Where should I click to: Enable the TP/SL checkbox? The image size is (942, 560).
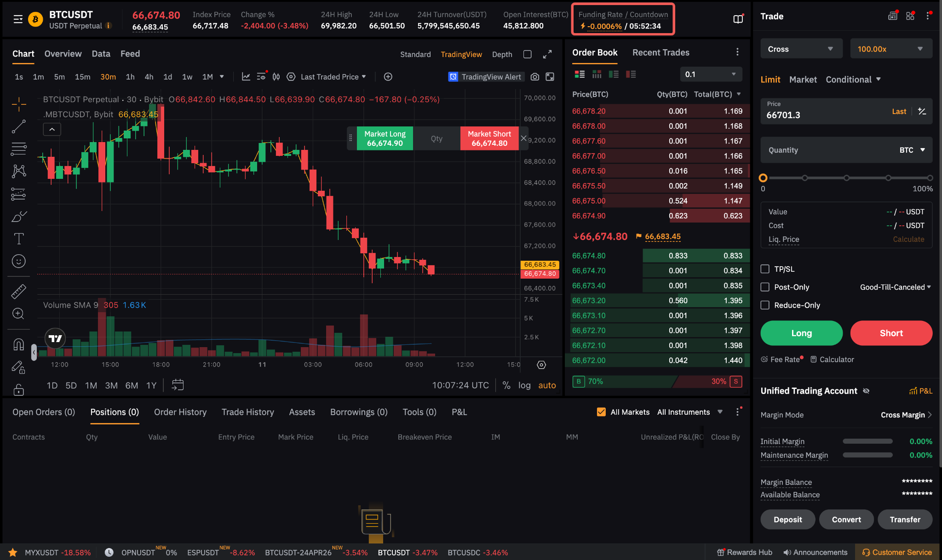click(765, 269)
